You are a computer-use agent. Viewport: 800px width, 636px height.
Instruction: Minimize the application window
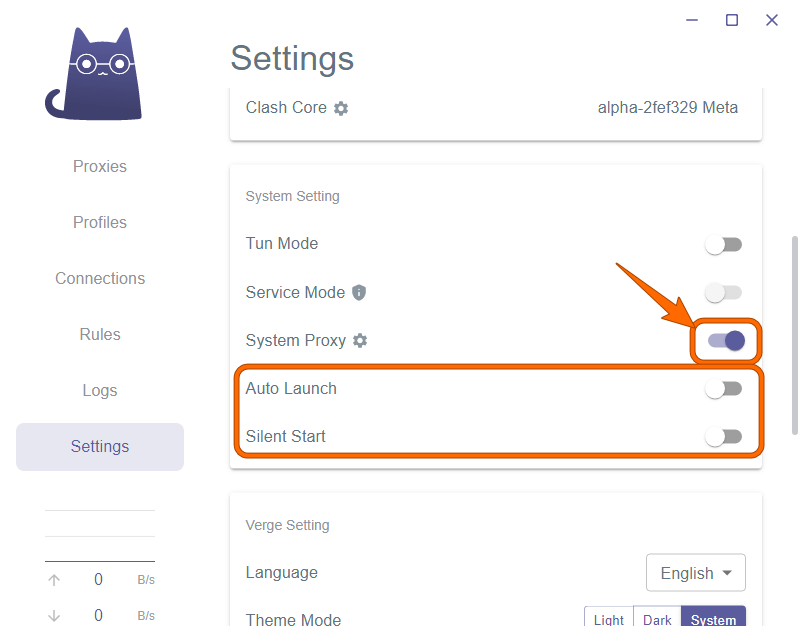[x=692, y=20]
